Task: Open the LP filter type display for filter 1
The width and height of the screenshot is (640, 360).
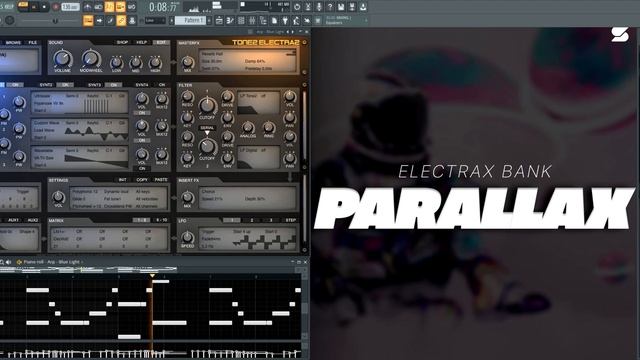Action: click(258, 103)
